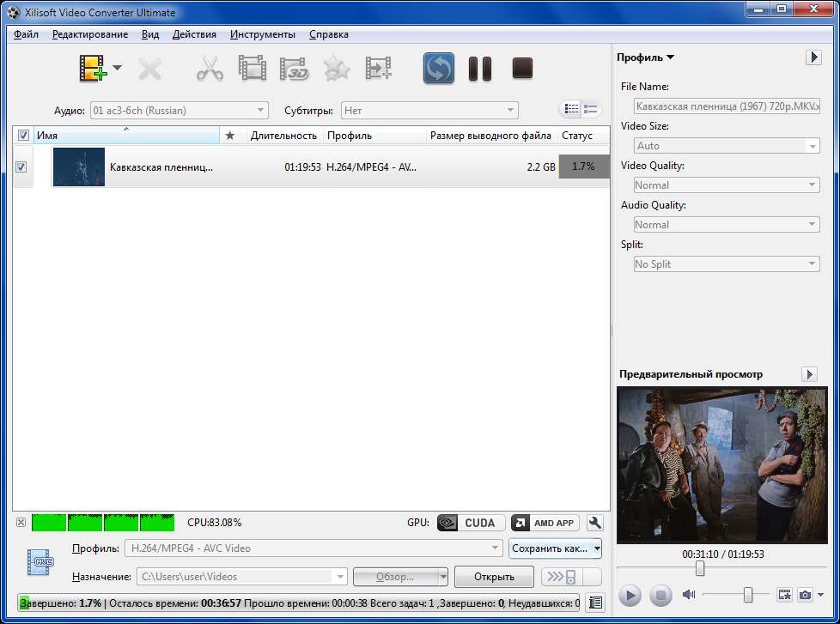Switch to thumbnail grid view
Viewport: 840px width, 624px height.
tap(572, 109)
